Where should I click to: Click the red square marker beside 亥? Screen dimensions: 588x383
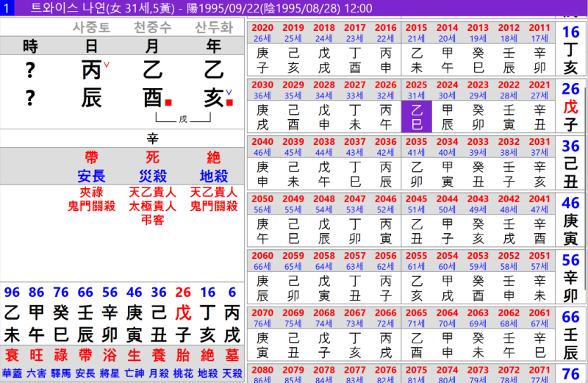tap(229, 102)
